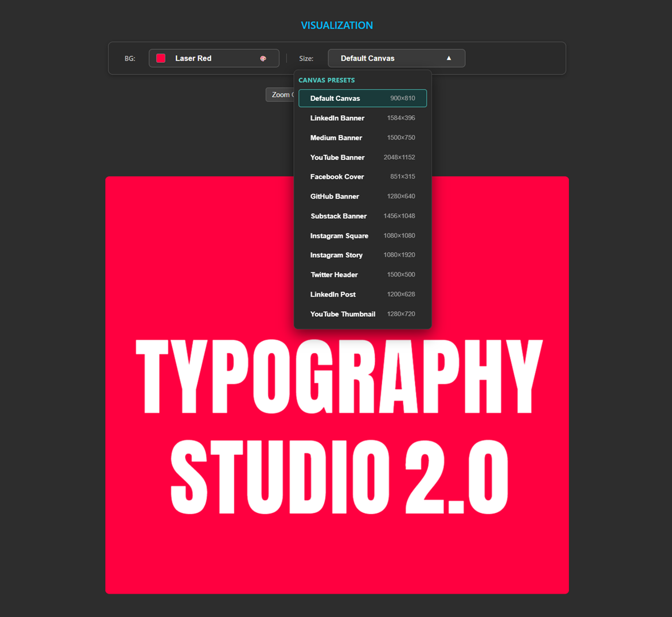672x617 pixels.
Task: Select Medium Banner canvas size
Action: click(x=362, y=137)
